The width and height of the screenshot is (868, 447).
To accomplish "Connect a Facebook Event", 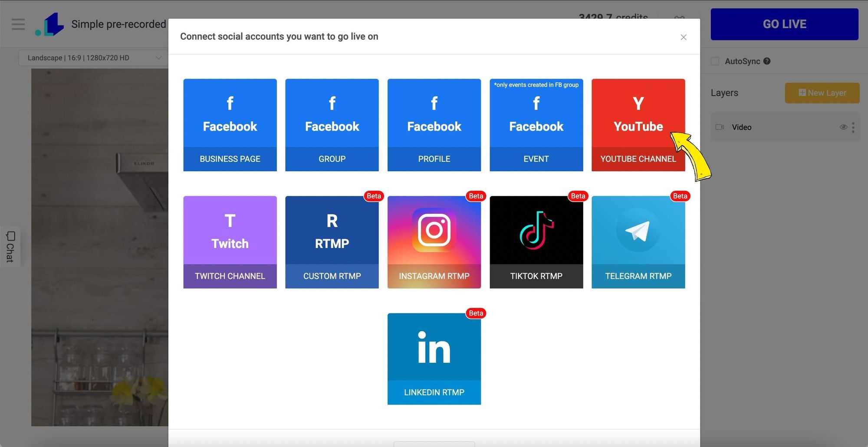I will pyautogui.click(x=536, y=125).
